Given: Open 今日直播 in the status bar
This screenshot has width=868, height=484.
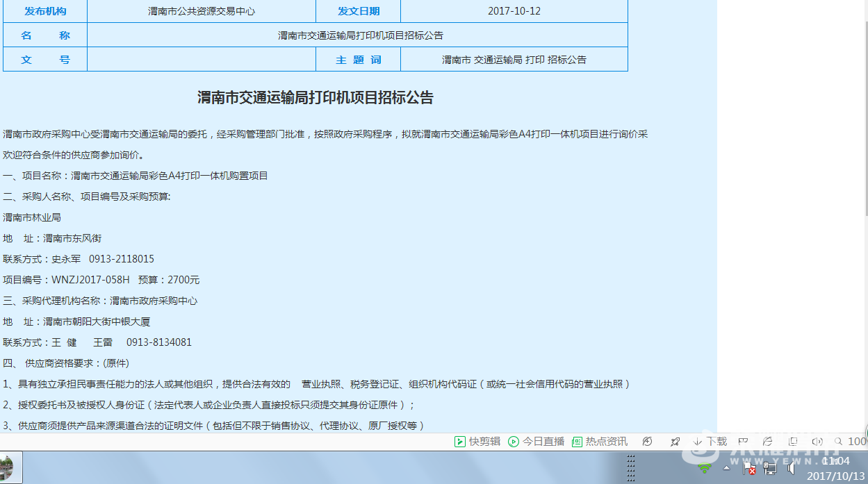Looking at the screenshot, I should point(536,442).
